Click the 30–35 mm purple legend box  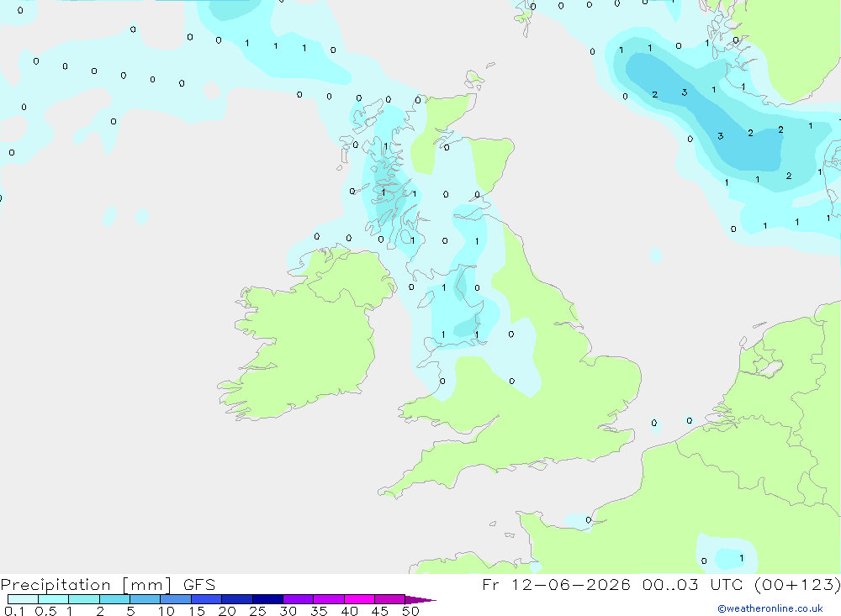(299, 599)
